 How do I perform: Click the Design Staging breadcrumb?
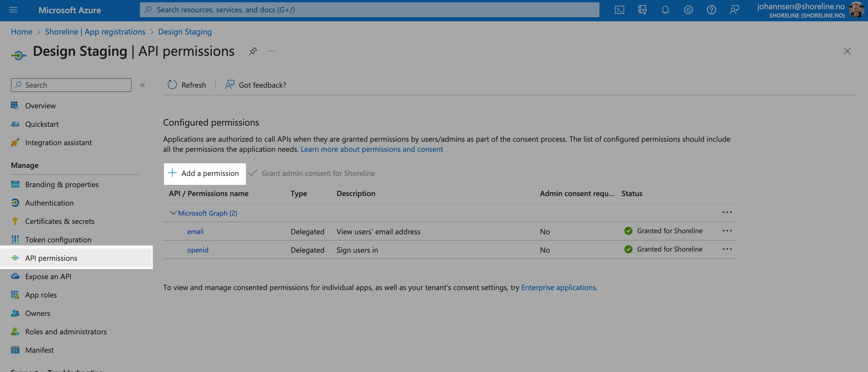(185, 32)
